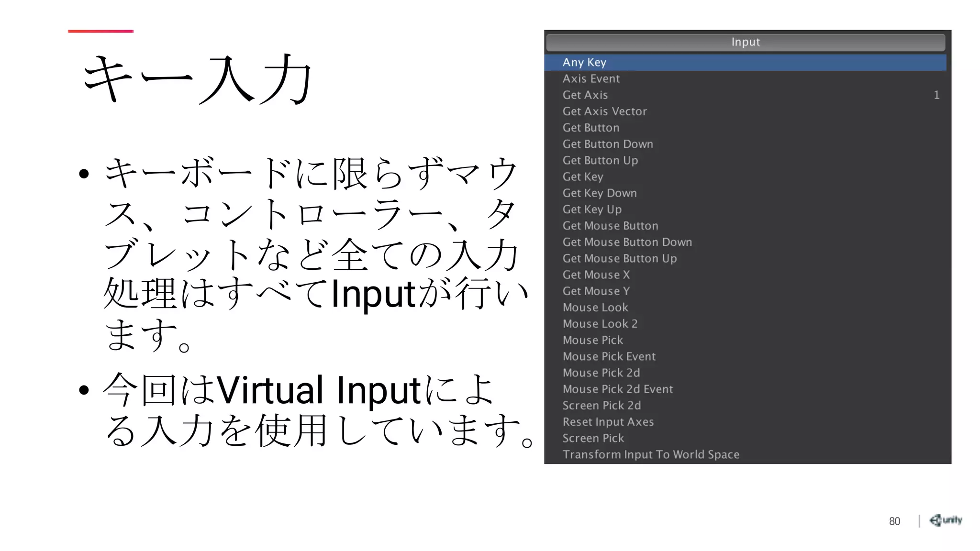Pick Mouse Pick Event action

point(609,356)
